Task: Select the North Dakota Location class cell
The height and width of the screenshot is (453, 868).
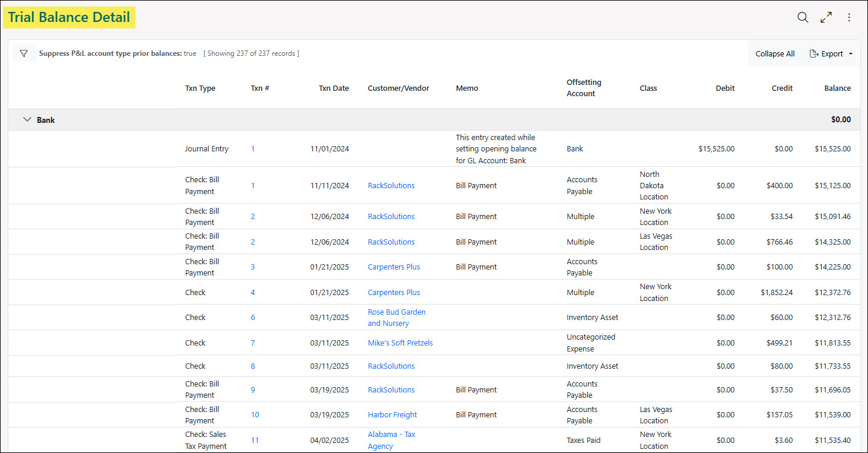Action: 654,185
